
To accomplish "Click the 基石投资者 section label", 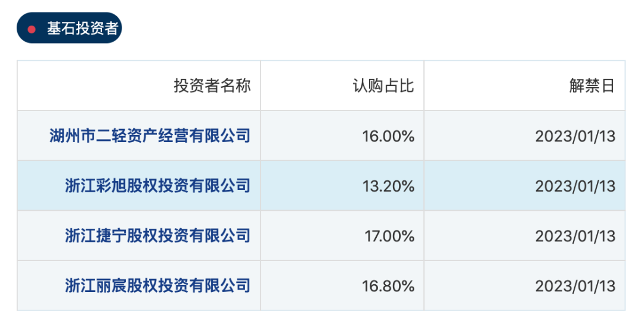I will (82, 29).
